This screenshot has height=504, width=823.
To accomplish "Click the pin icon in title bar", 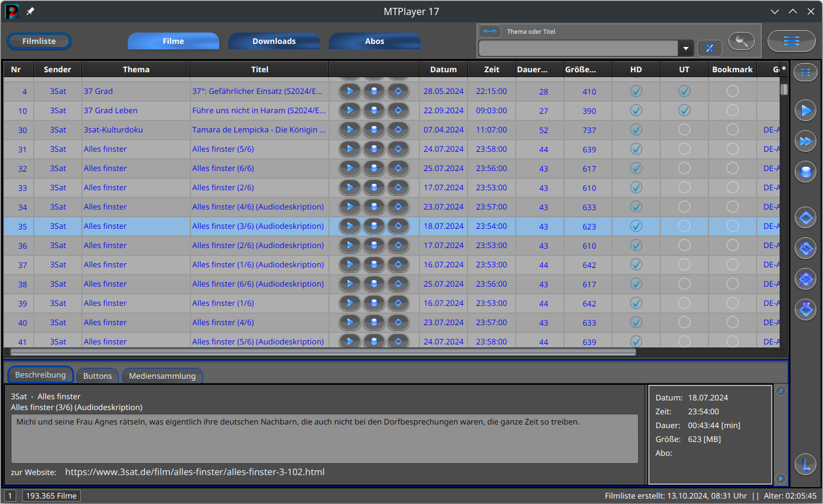I will (x=30, y=11).
